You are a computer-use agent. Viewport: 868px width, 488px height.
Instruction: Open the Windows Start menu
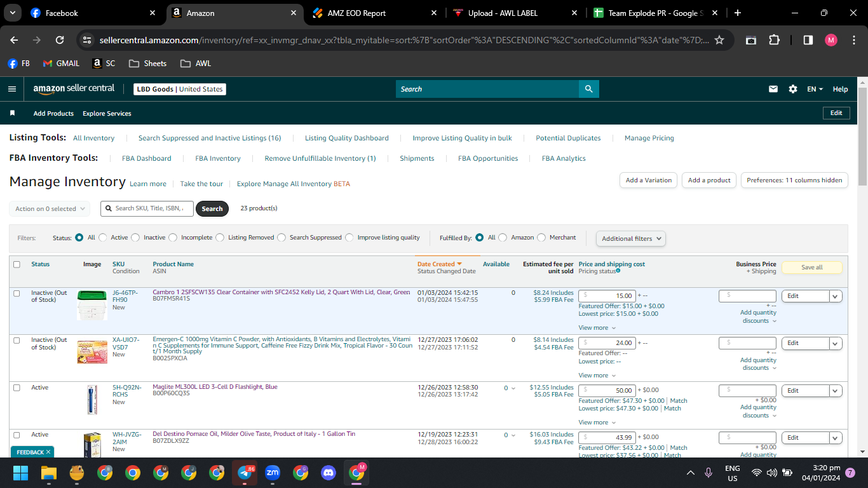pos(21,473)
